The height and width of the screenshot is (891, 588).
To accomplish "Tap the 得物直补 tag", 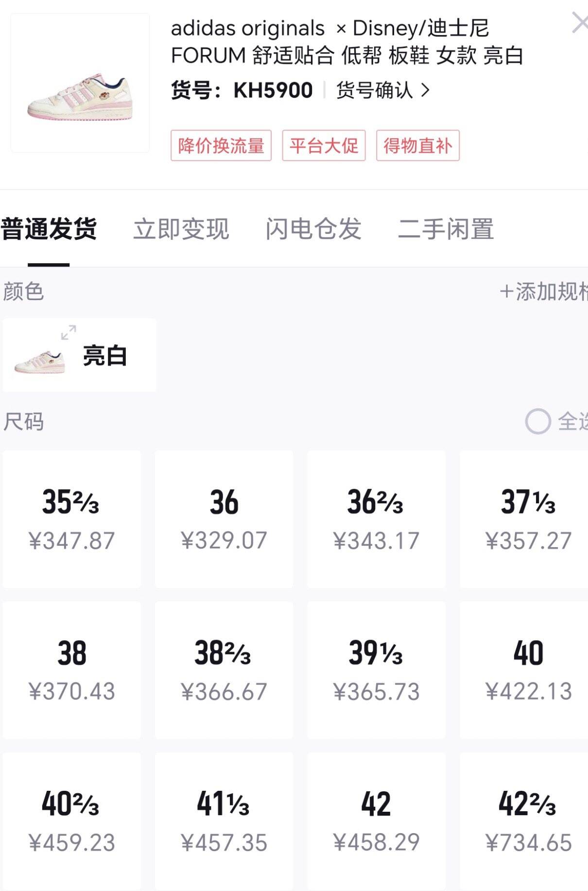I will pos(418,145).
